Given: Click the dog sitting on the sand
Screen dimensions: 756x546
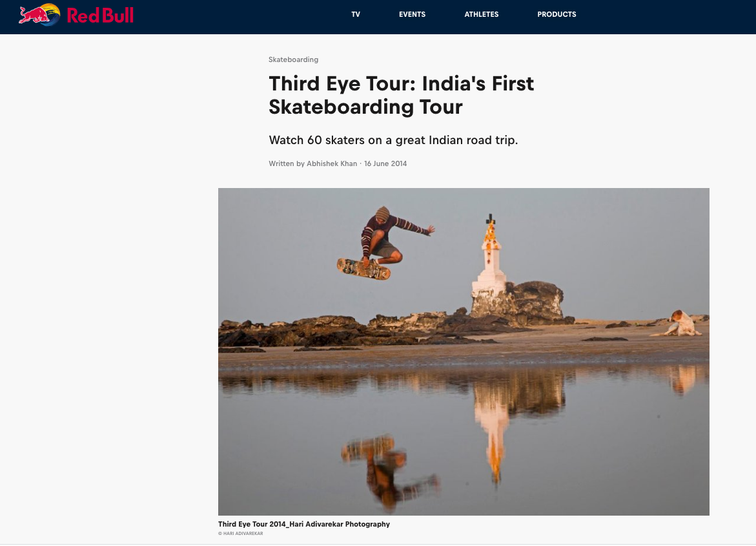Looking at the screenshot, I should 680,324.
